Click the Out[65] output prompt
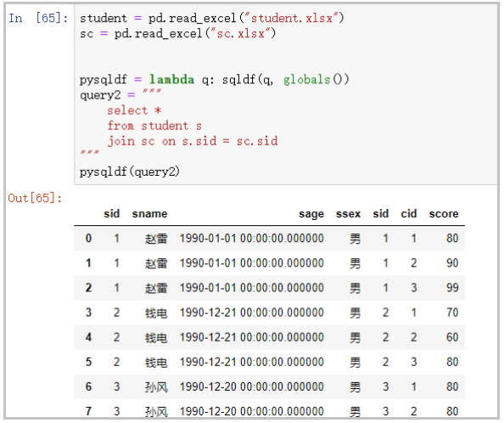 coord(35,198)
